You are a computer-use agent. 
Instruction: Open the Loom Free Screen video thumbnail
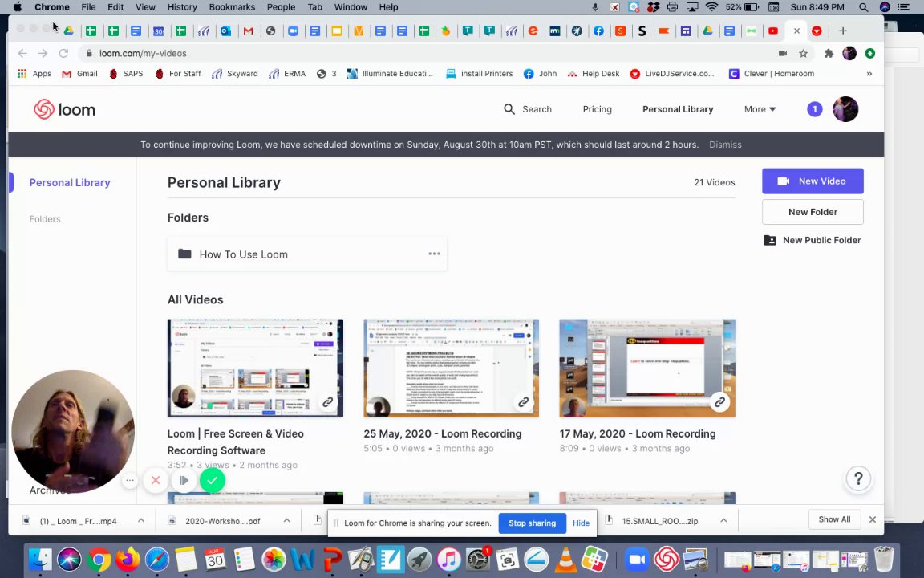(255, 368)
